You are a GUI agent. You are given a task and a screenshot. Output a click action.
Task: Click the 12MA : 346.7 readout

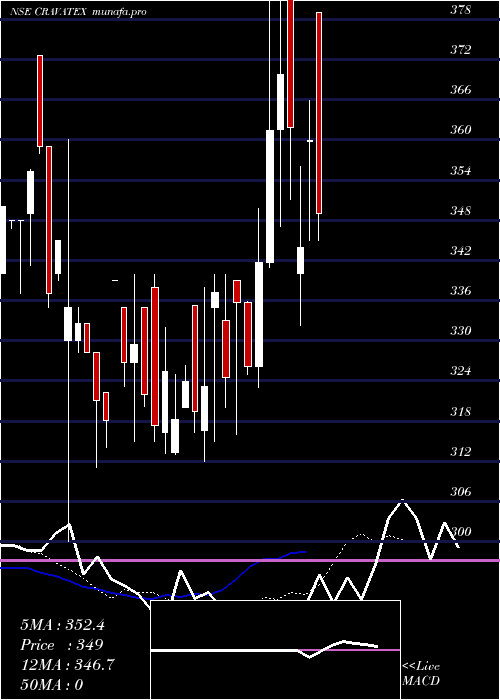coord(67,665)
